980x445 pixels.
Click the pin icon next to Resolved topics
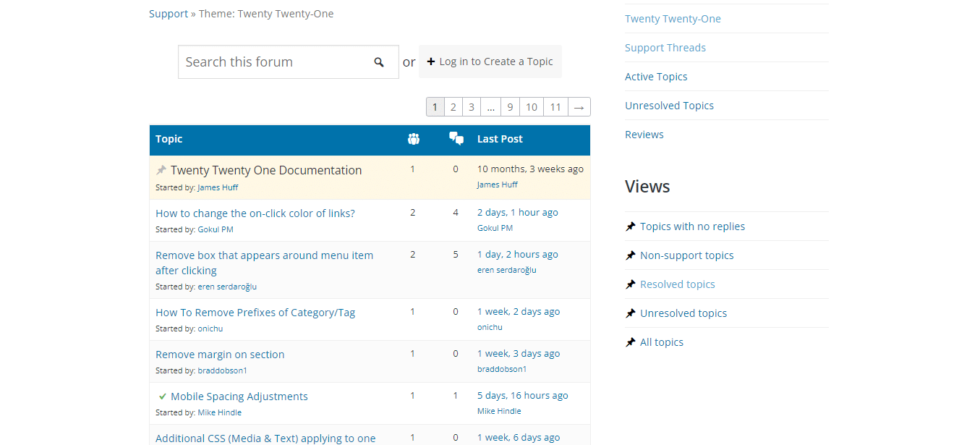click(629, 284)
